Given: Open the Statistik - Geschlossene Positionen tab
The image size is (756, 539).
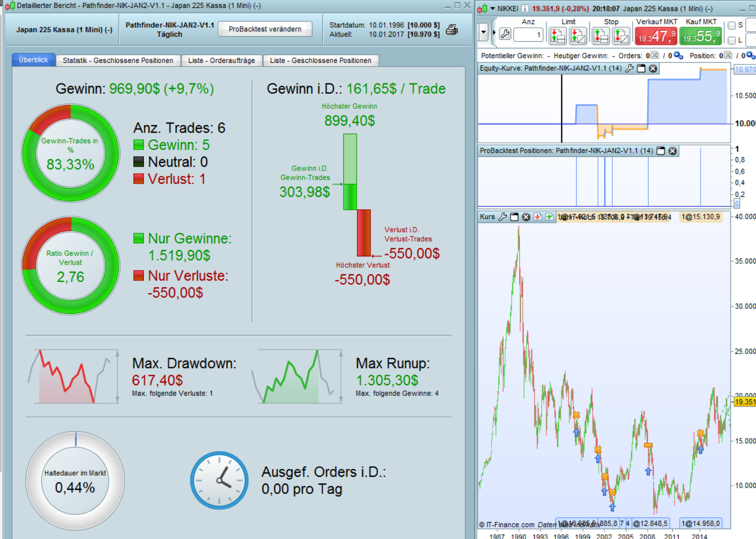Looking at the screenshot, I should tap(118, 60).
